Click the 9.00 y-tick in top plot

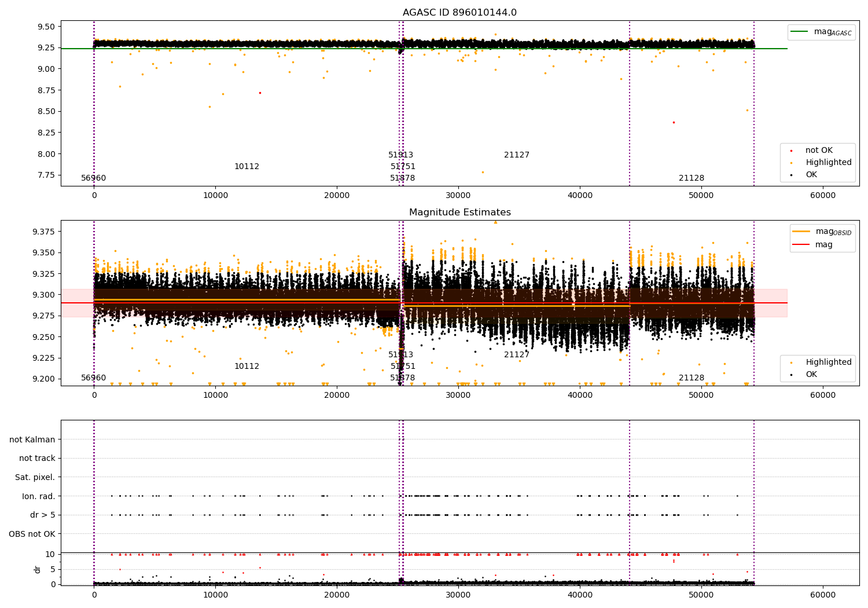point(46,69)
